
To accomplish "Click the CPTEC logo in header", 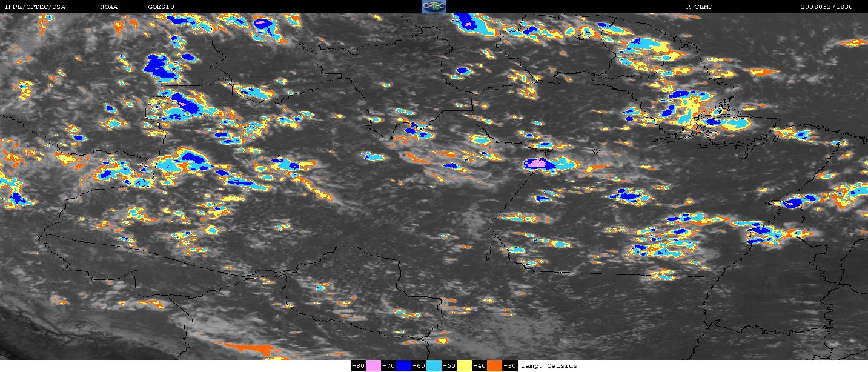I will [434, 7].
